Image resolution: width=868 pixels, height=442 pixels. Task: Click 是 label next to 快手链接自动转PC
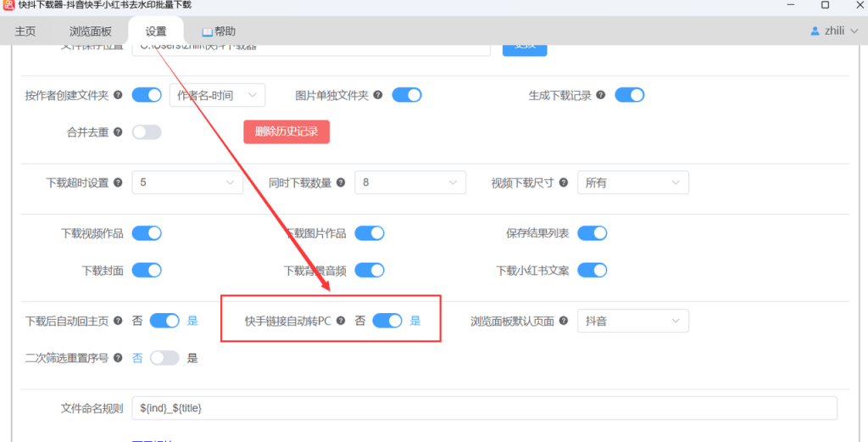click(415, 321)
